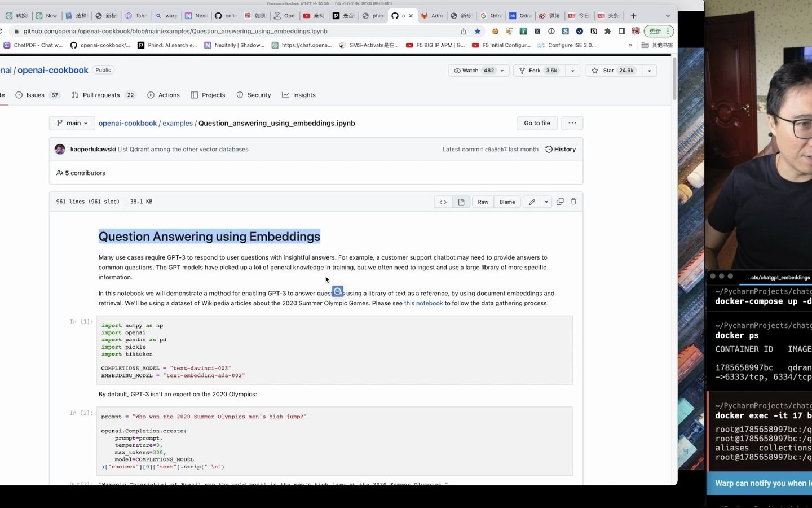The height and width of the screenshot is (508, 812).
Task: Open commit hash c8a8db7
Action: [x=496, y=150]
